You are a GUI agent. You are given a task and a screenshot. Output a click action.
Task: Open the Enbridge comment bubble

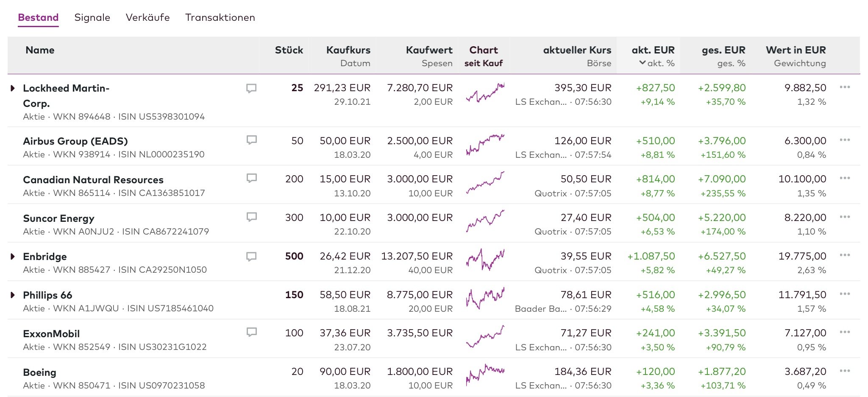click(251, 257)
